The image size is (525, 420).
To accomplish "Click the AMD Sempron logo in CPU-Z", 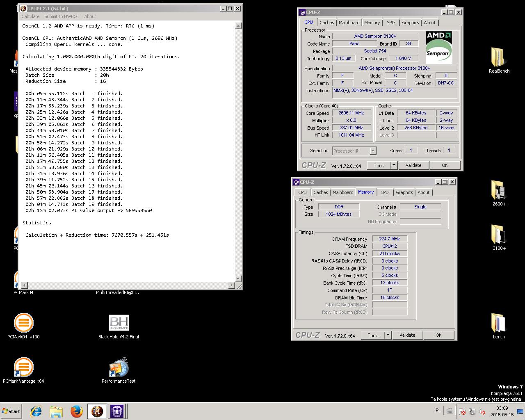I will pyautogui.click(x=438, y=47).
